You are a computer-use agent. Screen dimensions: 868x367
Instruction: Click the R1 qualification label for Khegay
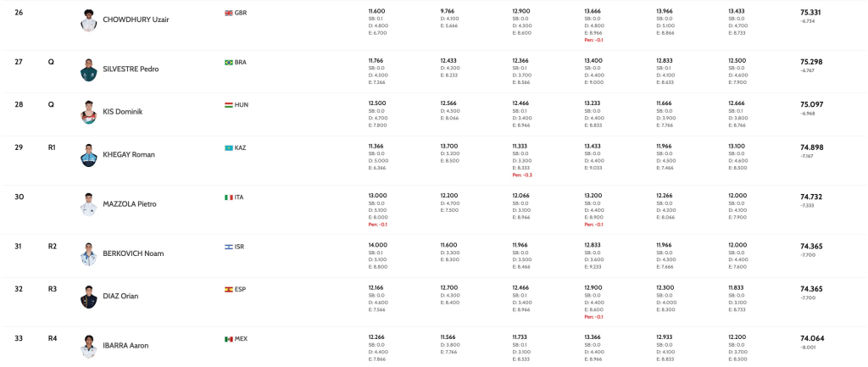pos(52,147)
